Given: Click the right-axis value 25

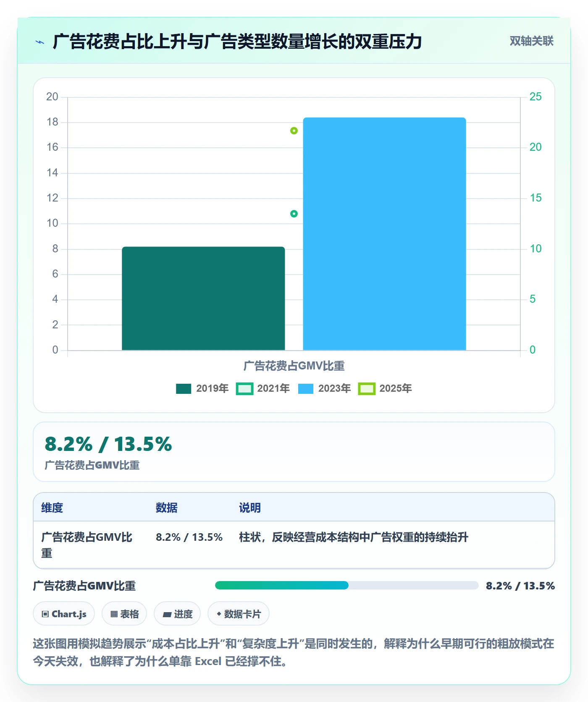Looking at the screenshot, I should point(535,97).
